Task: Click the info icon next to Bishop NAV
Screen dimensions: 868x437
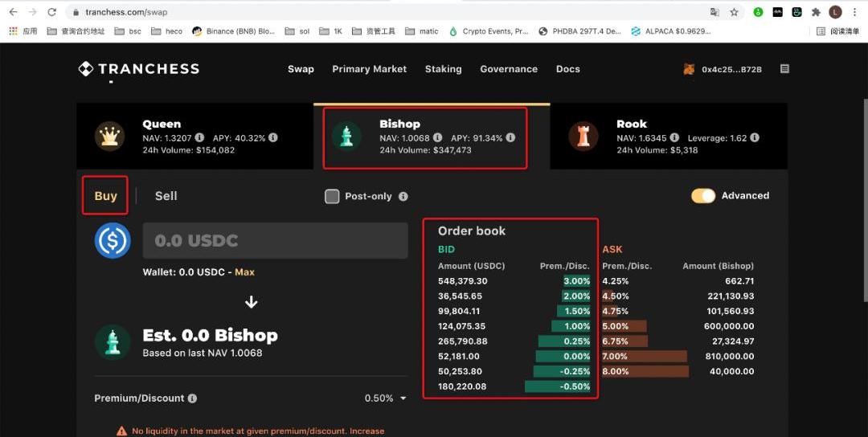Action: (x=437, y=138)
